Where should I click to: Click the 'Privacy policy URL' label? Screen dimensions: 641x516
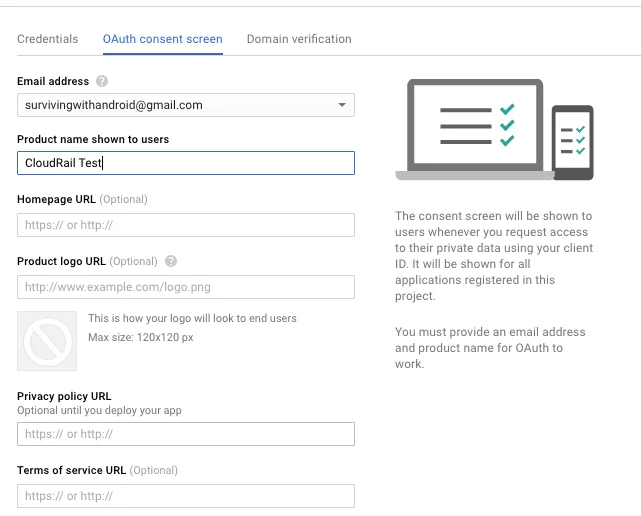[64, 396]
